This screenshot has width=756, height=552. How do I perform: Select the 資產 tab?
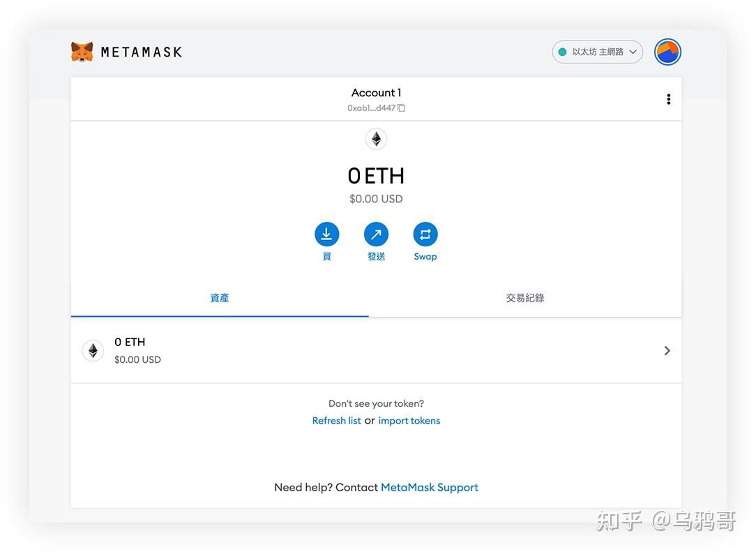[x=219, y=298]
